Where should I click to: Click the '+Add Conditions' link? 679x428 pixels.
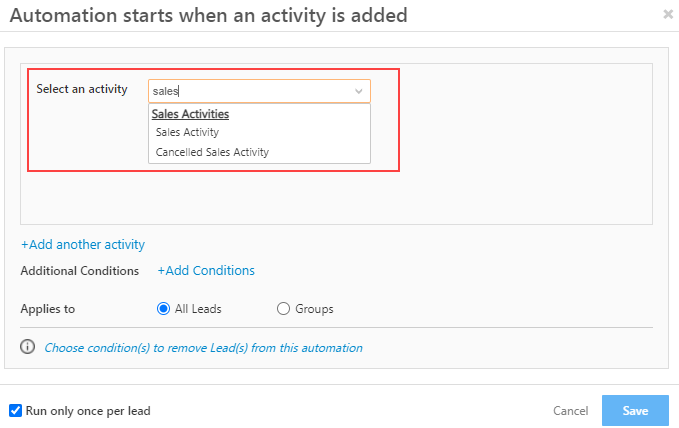206,270
